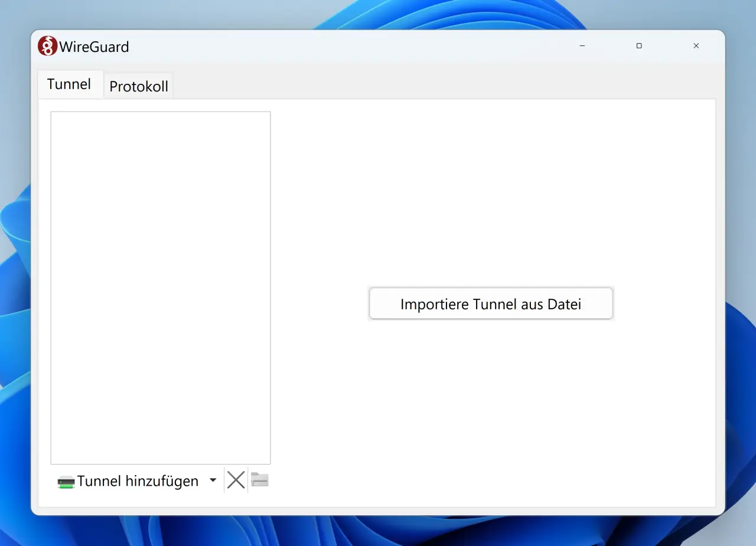Click the Tunnel hinzufügen text label
756x546 pixels.
tap(138, 481)
